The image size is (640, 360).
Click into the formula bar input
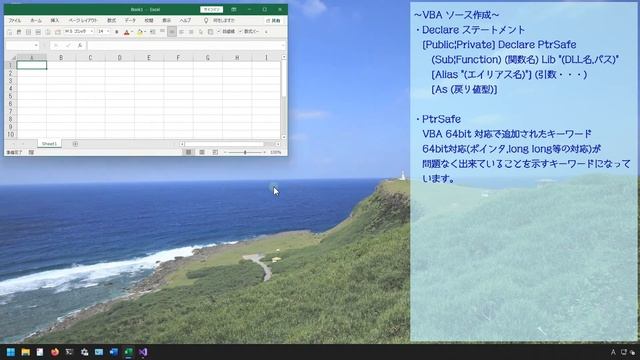(184, 45)
